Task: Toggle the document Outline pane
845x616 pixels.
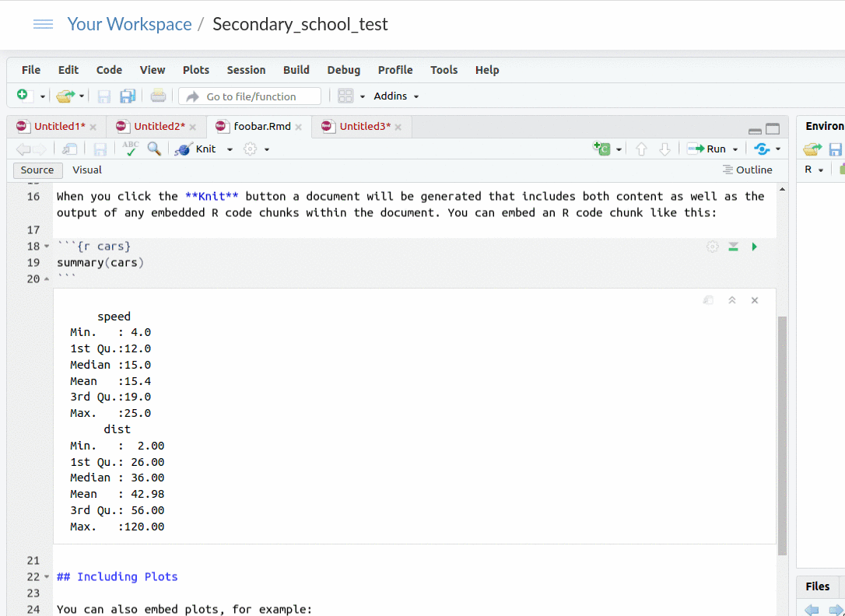Action: coord(748,170)
